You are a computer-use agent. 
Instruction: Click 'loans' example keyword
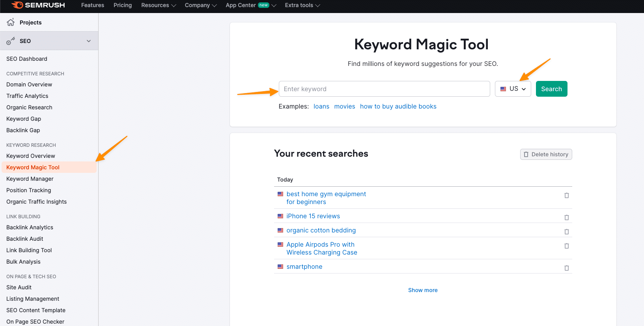(321, 107)
